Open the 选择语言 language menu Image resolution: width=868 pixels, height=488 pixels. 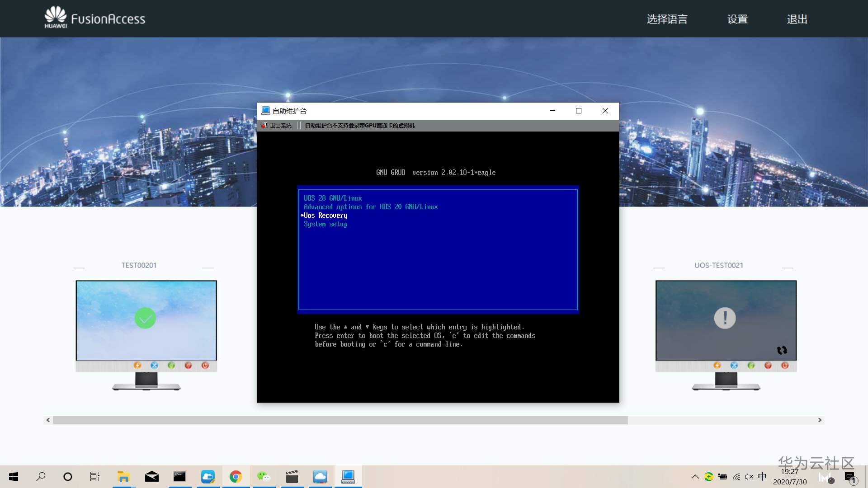667,19
